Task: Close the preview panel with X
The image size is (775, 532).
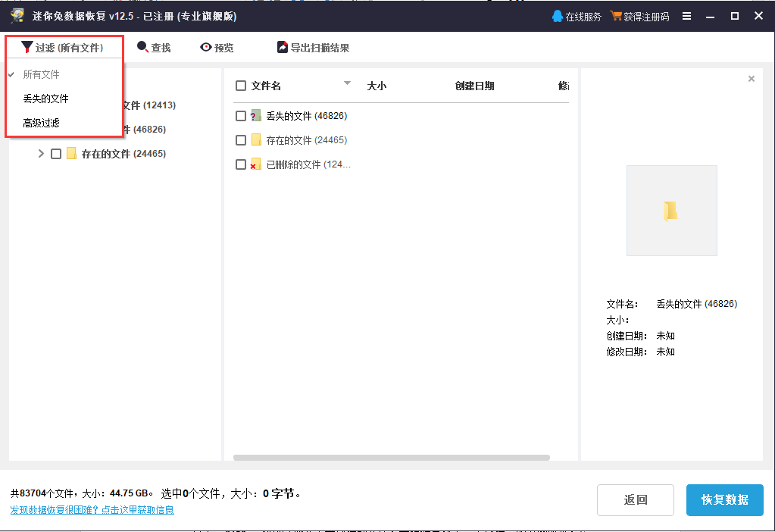Action: (x=752, y=79)
